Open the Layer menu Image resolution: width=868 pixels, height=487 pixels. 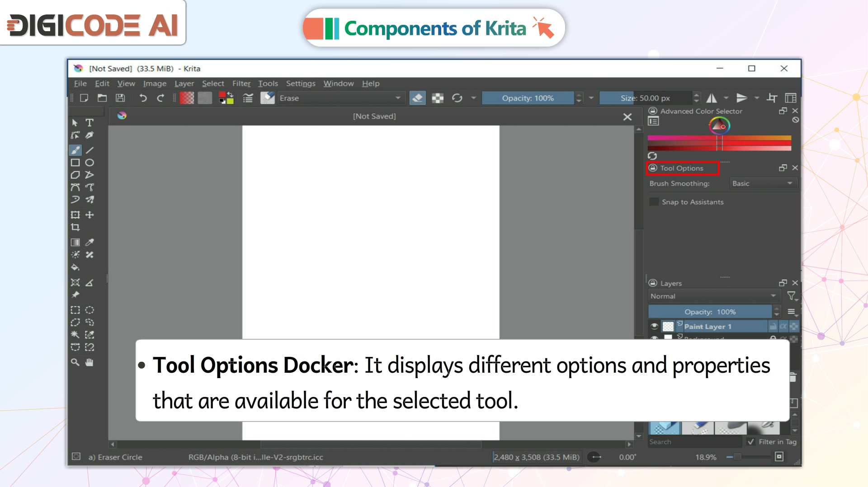pos(184,84)
